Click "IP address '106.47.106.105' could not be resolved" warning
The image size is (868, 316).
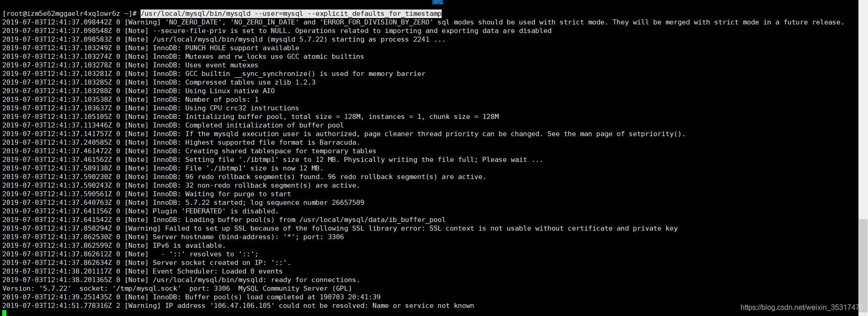[238, 306]
